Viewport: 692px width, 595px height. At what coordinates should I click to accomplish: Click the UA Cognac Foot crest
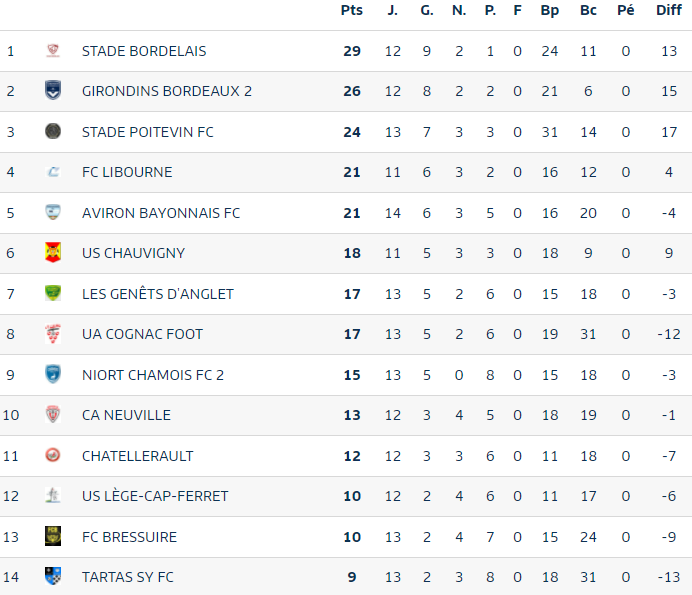53,334
